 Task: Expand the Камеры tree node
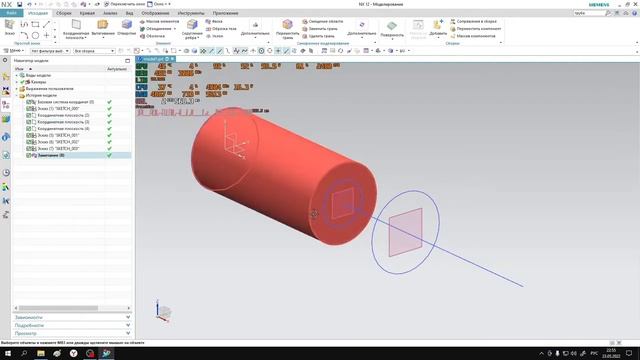[x=17, y=82]
